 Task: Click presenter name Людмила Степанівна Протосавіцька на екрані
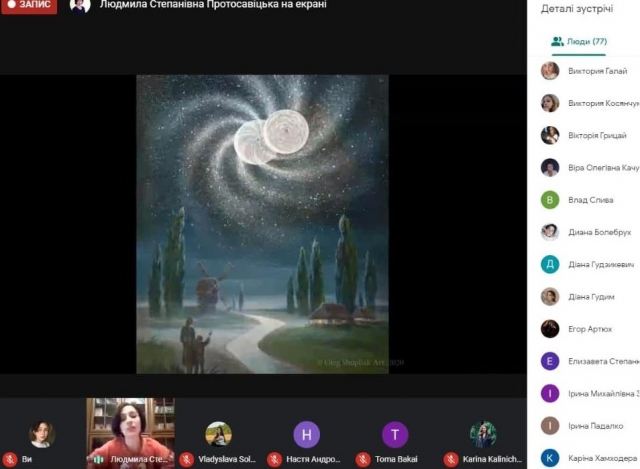(213, 5)
